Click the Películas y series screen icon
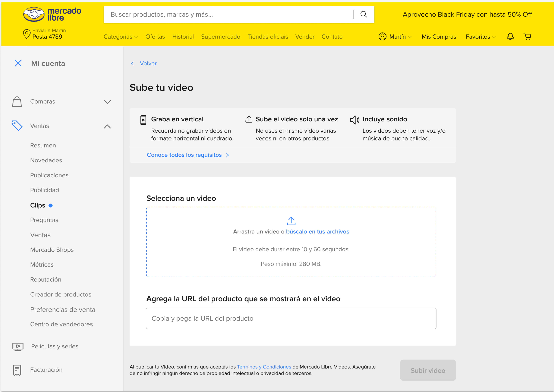The width and height of the screenshot is (554, 392). tap(18, 347)
